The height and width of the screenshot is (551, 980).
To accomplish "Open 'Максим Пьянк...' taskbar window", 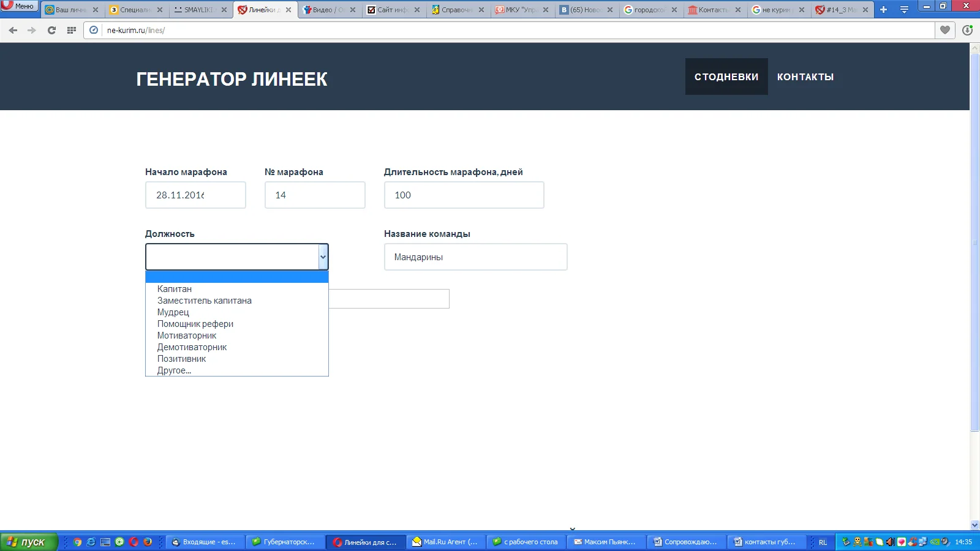I will (606, 542).
